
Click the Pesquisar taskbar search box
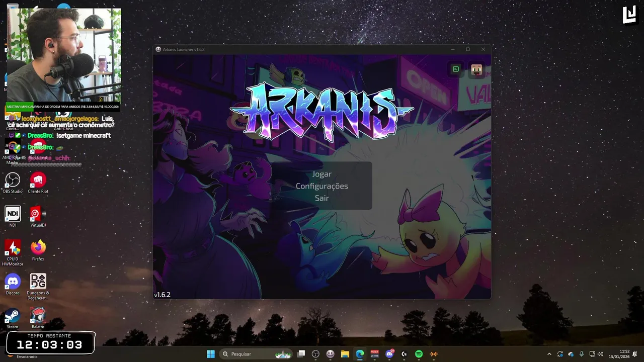257,354
